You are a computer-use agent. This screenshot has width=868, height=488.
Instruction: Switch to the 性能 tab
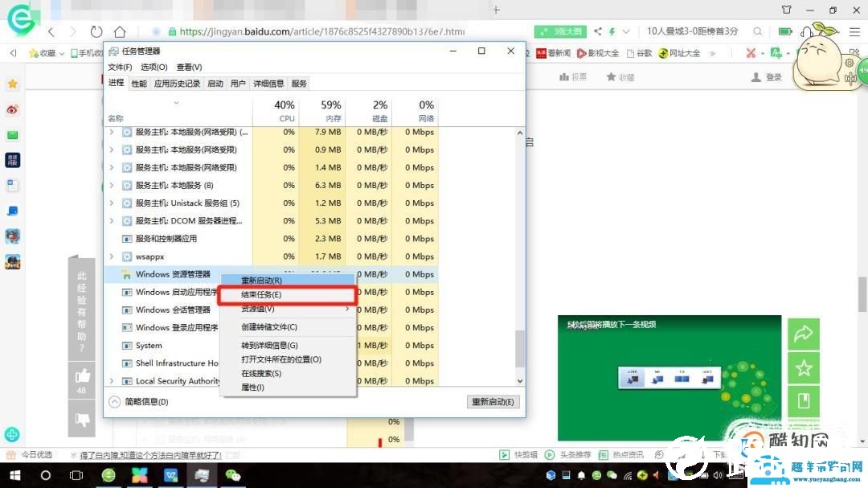coord(139,84)
